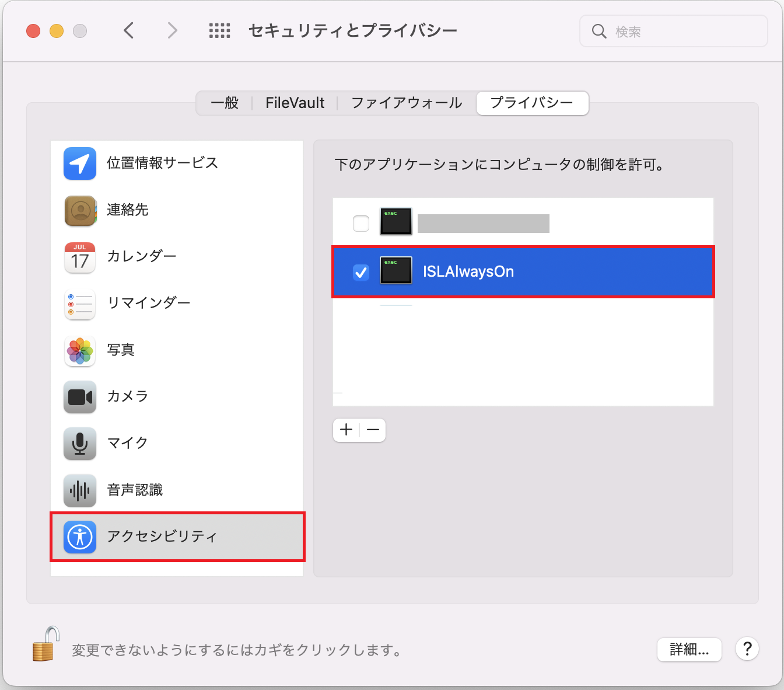784x690 pixels.
Task: Click the exec icon of the redacted app
Action: 396,222
